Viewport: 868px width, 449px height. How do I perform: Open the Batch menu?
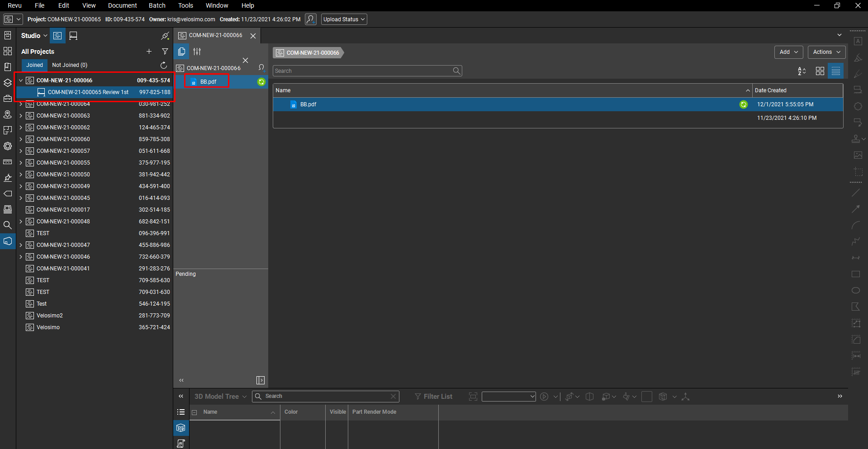click(157, 5)
